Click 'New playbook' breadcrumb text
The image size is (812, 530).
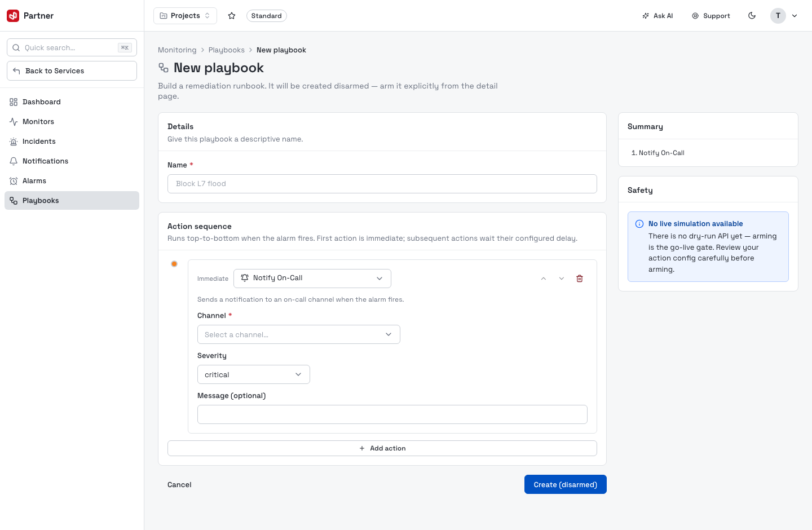click(281, 50)
